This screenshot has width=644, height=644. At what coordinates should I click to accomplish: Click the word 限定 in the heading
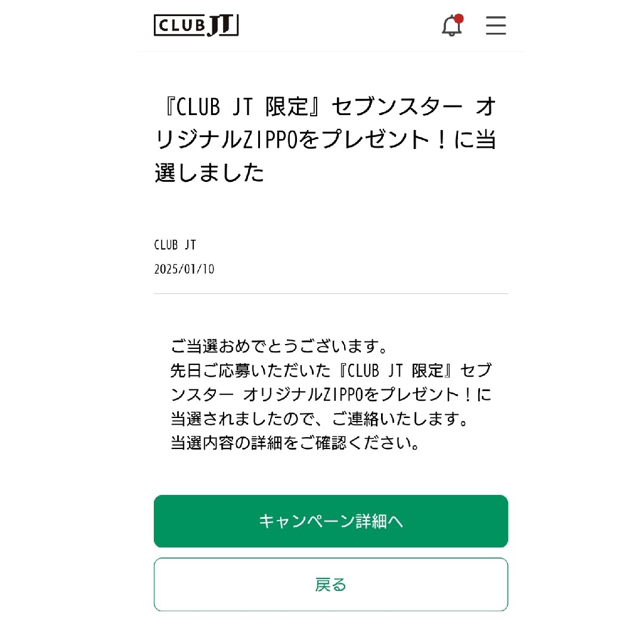click(x=286, y=106)
